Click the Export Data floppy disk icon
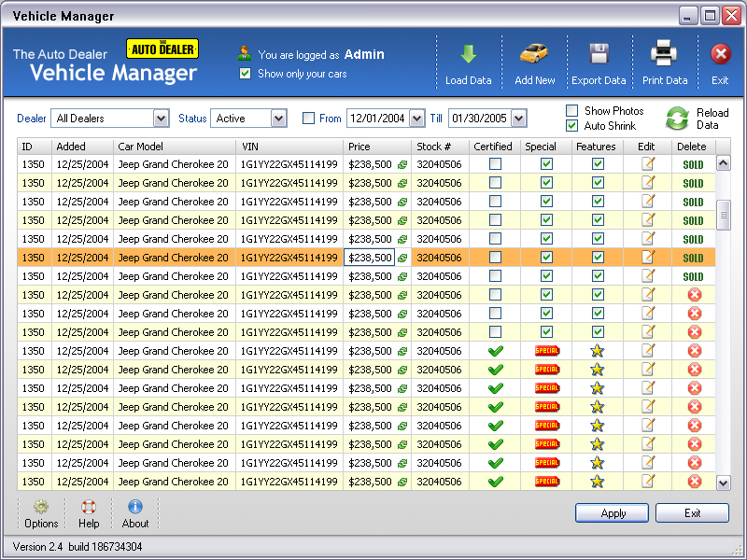The width and height of the screenshot is (747, 560). click(x=599, y=54)
